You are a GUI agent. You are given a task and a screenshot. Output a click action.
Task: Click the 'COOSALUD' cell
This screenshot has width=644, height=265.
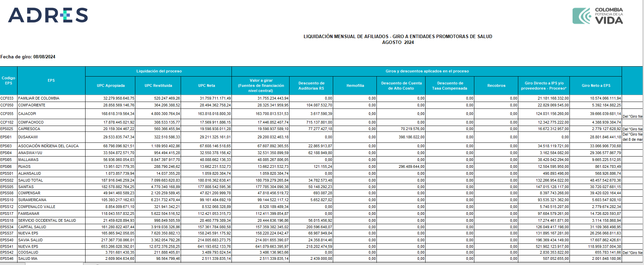click(51, 252)
